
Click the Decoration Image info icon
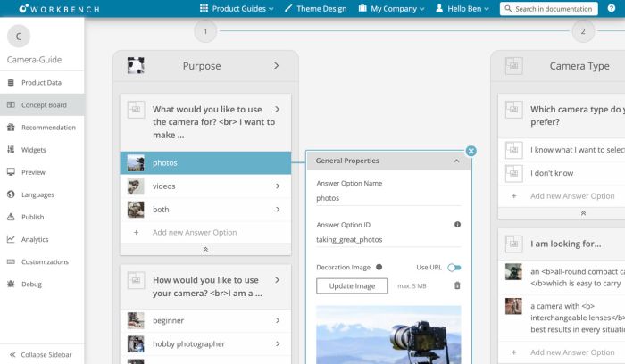[379, 267]
